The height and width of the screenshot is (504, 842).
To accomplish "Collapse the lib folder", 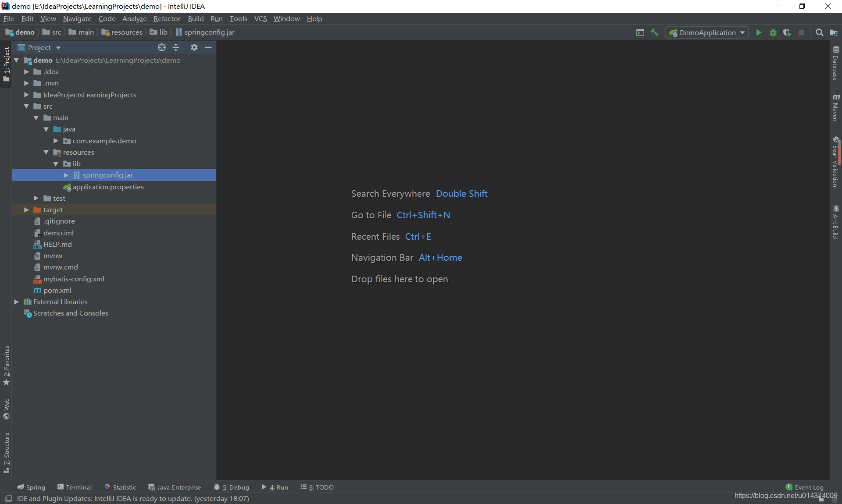I will [x=56, y=163].
